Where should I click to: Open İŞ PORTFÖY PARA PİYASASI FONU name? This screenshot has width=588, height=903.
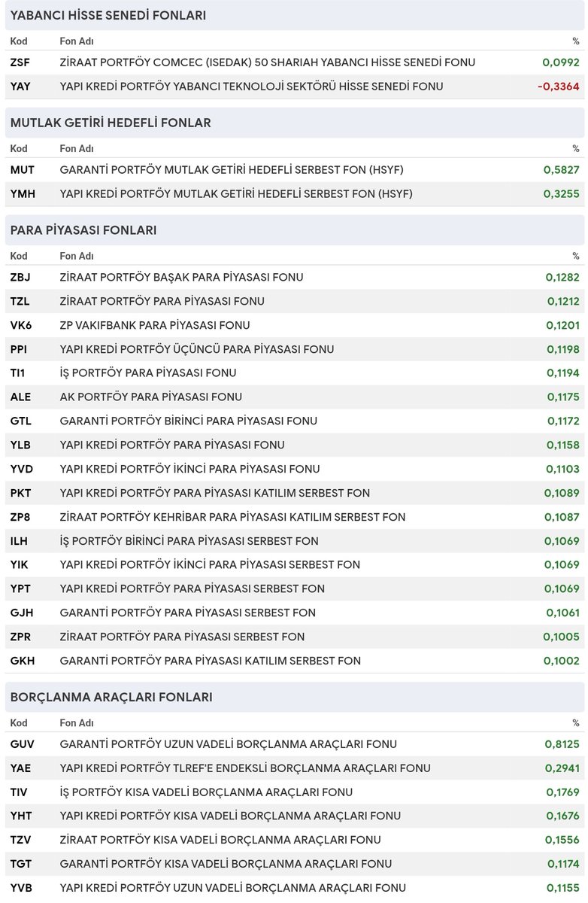pos(147,373)
